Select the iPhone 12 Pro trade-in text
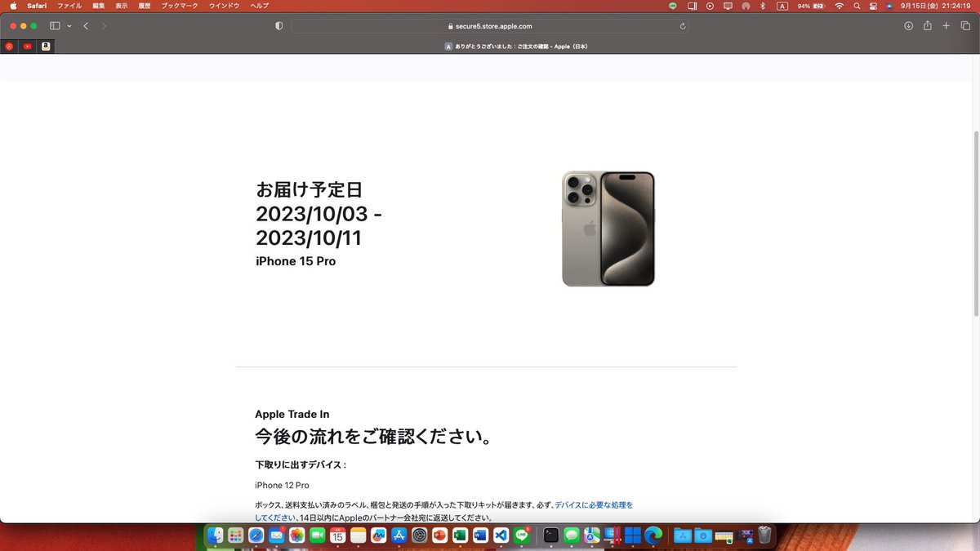The height and width of the screenshot is (551, 980). pyautogui.click(x=282, y=485)
